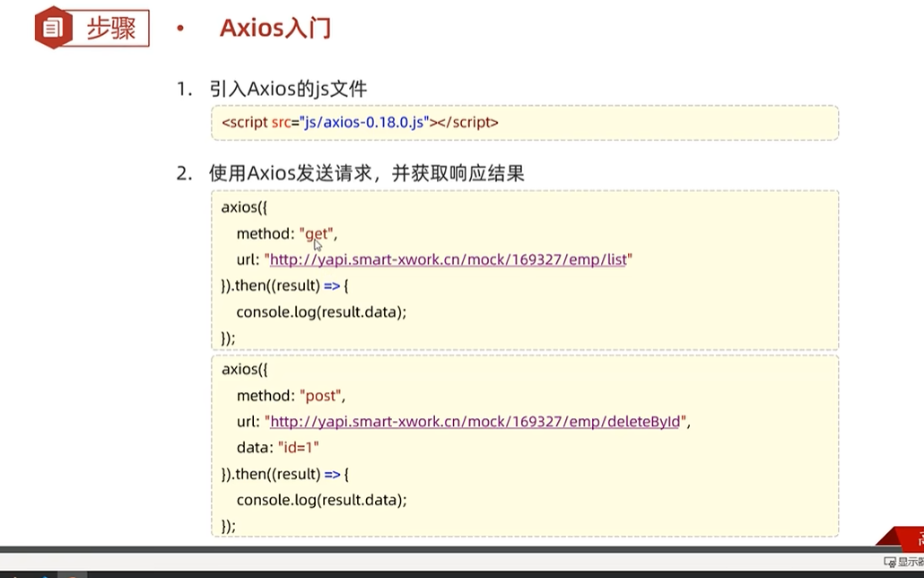Open the emp/deleteById mock URL link
924x578 pixels.
pos(475,422)
